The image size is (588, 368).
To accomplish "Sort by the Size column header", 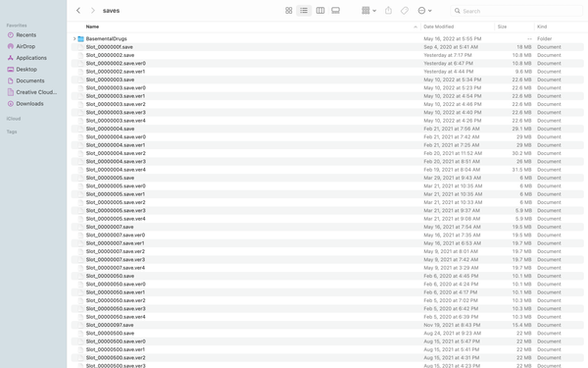I will click(502, 26).
